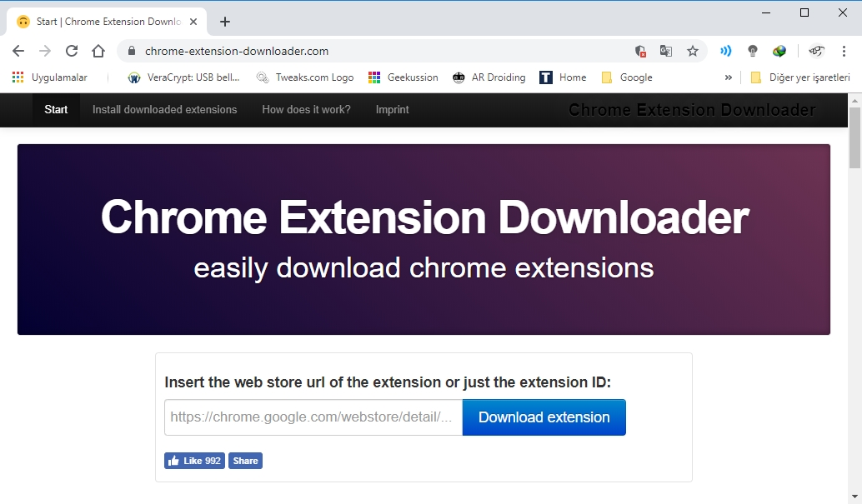The width and height of the screenshot is (862, 504).
Task: Open the profile avatar icon
Action: (816, 51)
